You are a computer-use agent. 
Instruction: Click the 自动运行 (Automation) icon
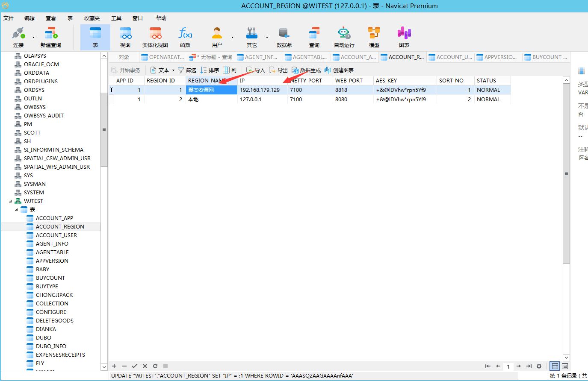point(344,37)
